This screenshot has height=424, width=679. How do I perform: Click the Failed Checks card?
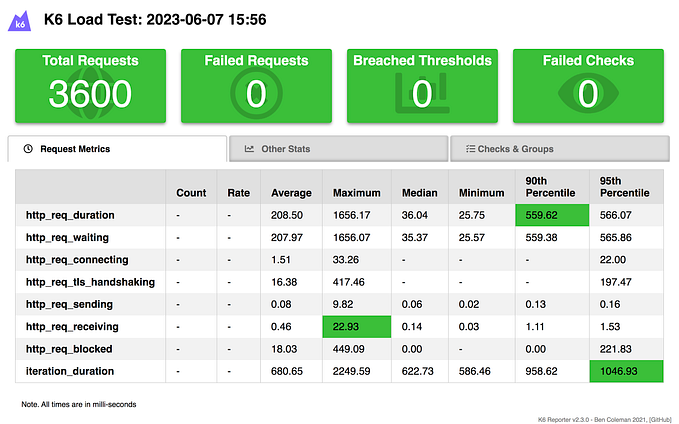point(588,86)
